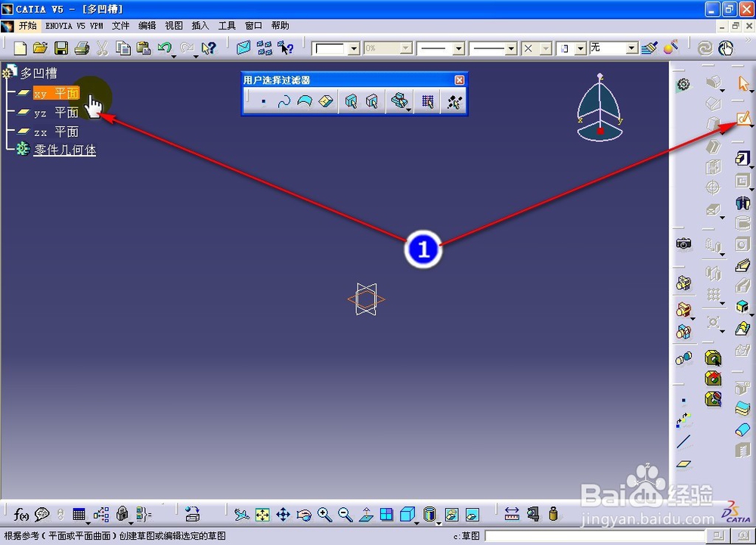Select the xy 平面 tree node
The height and width of the screenshot is (545, 756).
(x=56, y=93)
